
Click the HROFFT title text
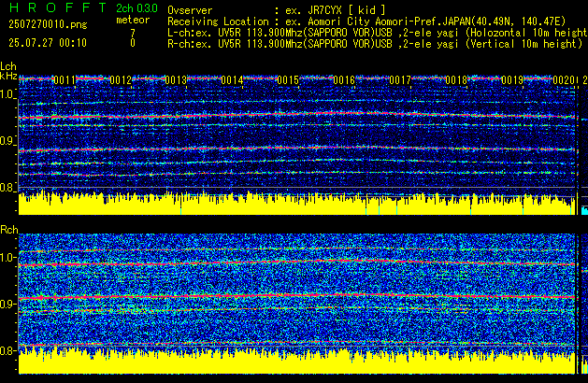point(58,7)
